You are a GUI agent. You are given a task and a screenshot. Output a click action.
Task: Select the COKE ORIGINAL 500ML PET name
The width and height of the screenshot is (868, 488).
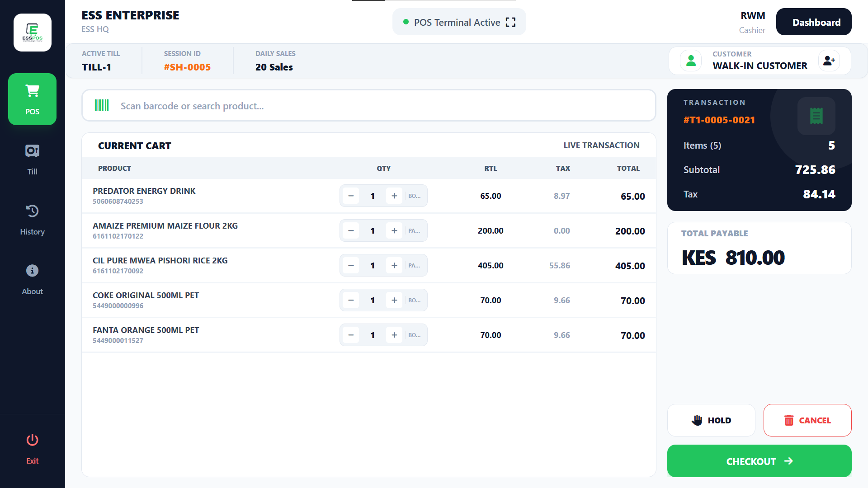[146, 295]
